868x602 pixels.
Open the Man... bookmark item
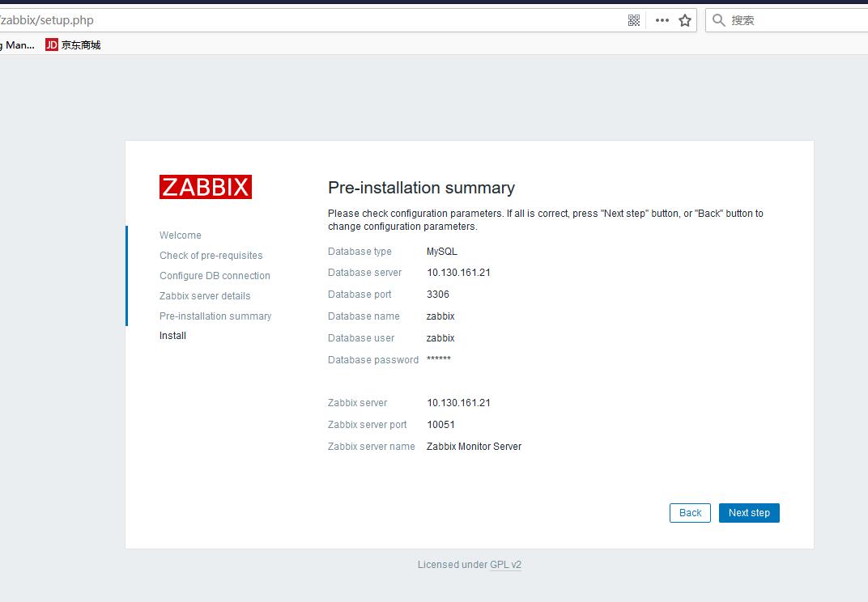[18, 45]
